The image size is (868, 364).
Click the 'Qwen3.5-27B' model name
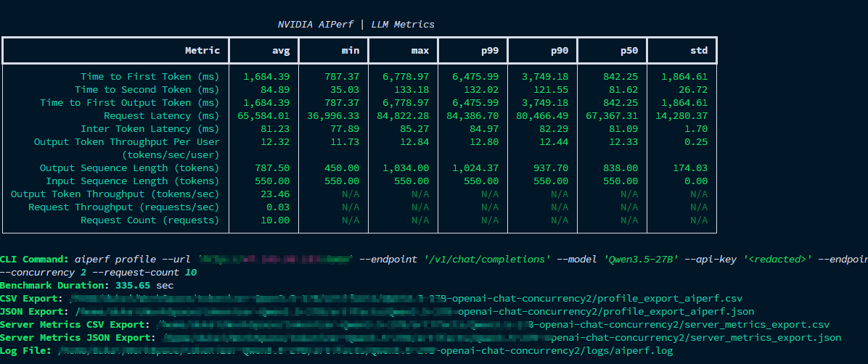[641, 260]
